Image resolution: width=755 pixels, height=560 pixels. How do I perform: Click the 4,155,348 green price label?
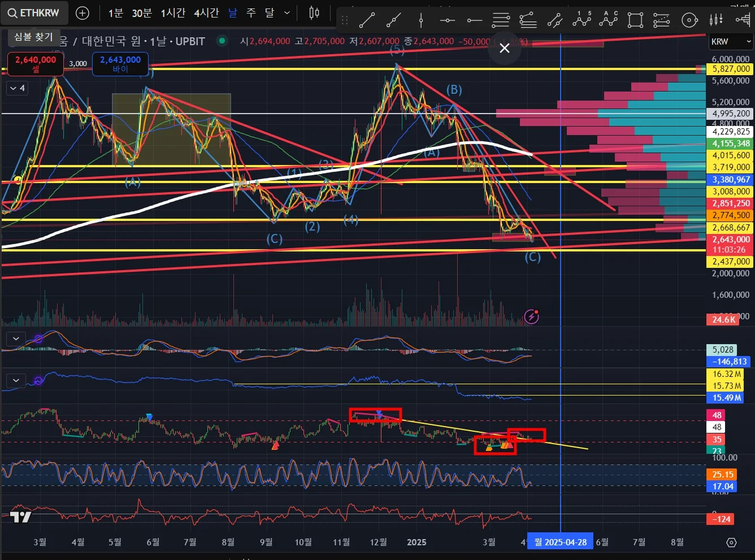731,144
